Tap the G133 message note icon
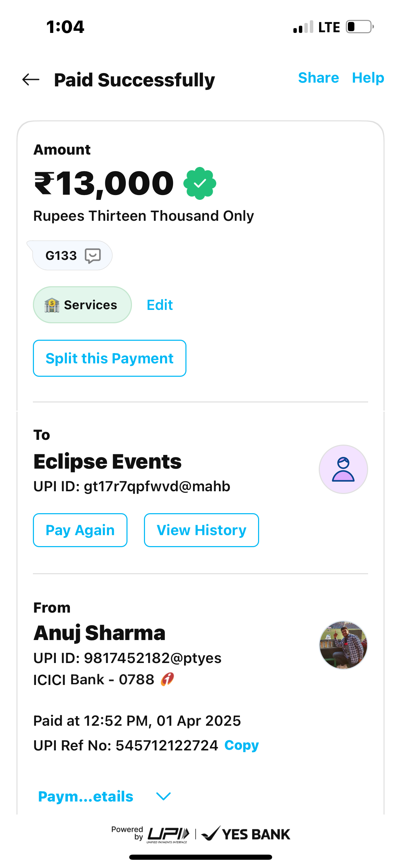 tap(93, 256)
